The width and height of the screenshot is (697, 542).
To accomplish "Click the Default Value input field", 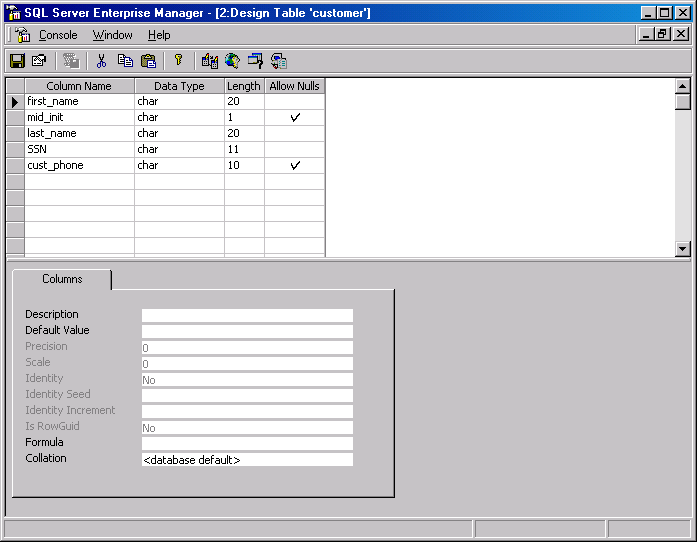I will [247, 331].
